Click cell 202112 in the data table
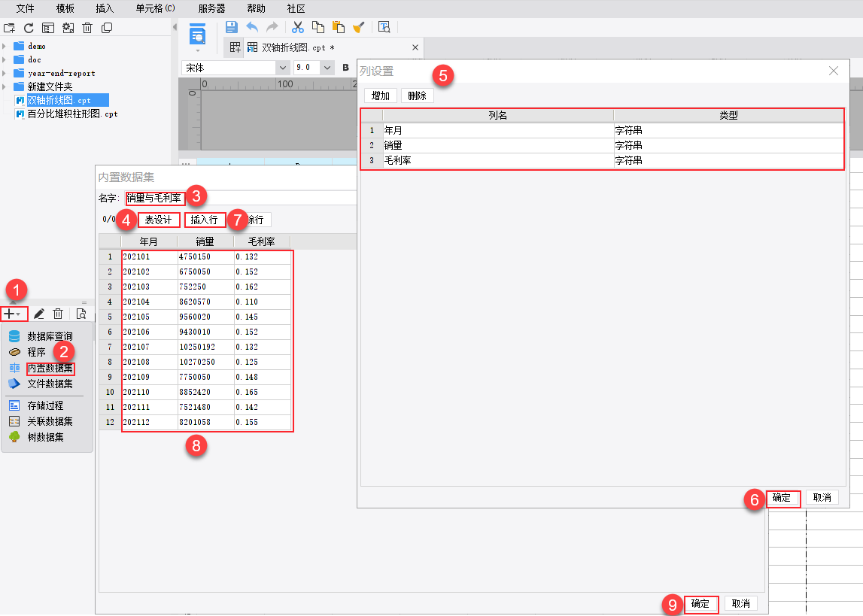 coord(149,423)
